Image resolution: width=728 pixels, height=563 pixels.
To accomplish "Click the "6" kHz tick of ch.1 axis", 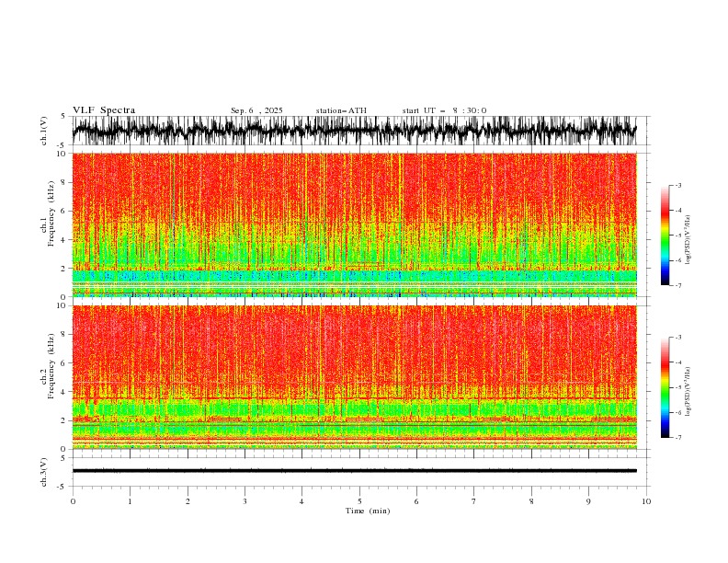I will 63,211.
